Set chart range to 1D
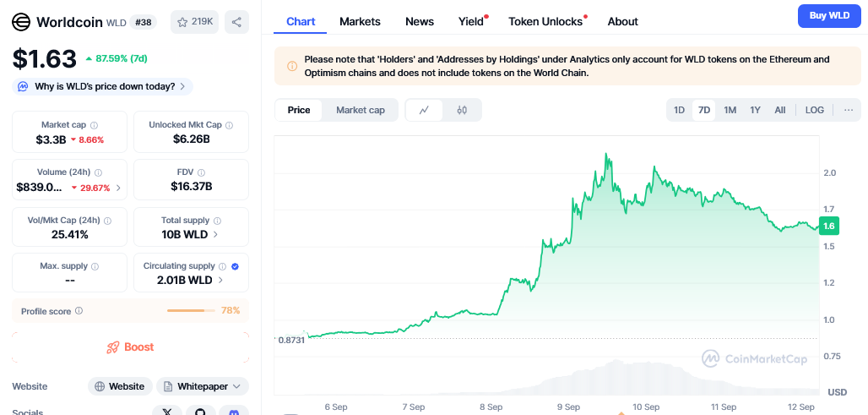This screenshot has height=415, width=868. (x=679, y=110)
